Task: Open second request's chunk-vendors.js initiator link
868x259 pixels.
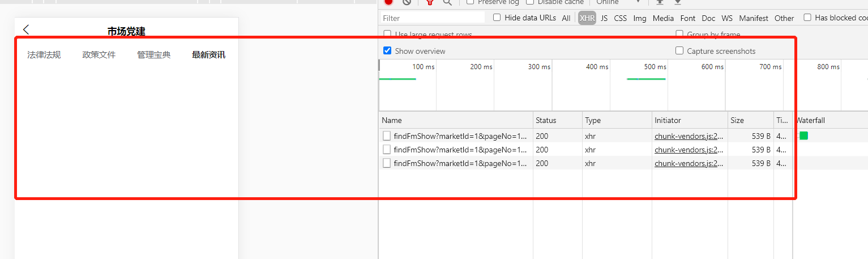Action: (689, 150)
